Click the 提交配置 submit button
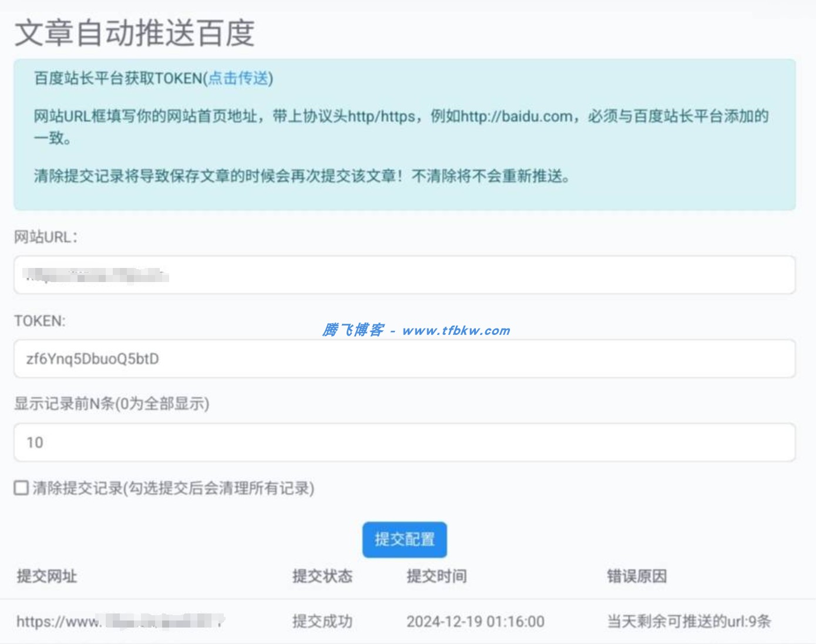This screenshot has height=644, width=816. click(x=405, y=538)
